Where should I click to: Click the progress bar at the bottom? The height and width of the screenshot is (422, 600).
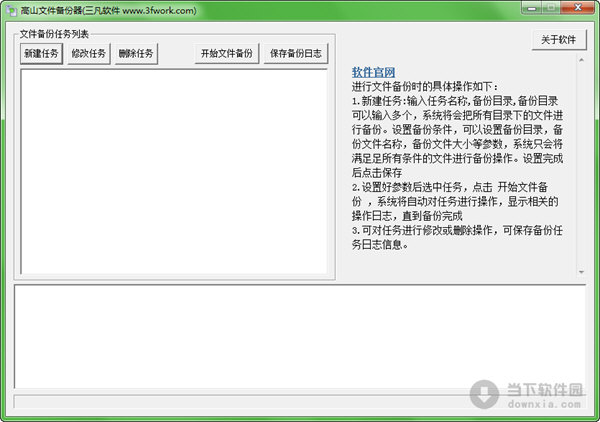pos(300,401)
